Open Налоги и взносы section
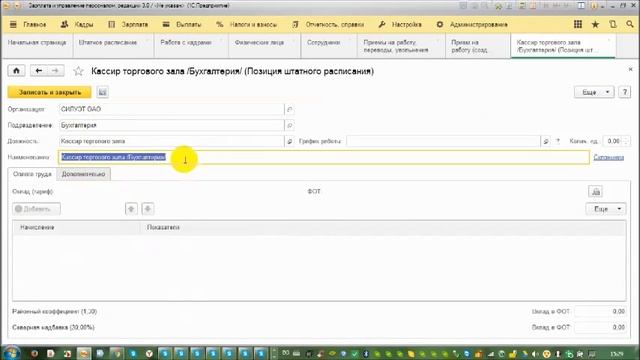Screen dimensions: 640x360 pos(247,24)
